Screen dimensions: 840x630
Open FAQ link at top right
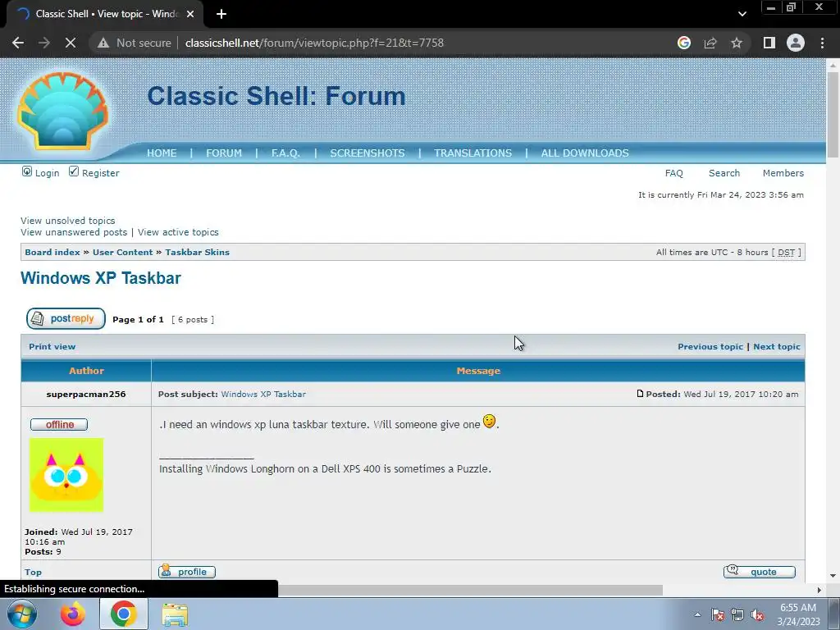pyautogui.click(x=674, y=173)
